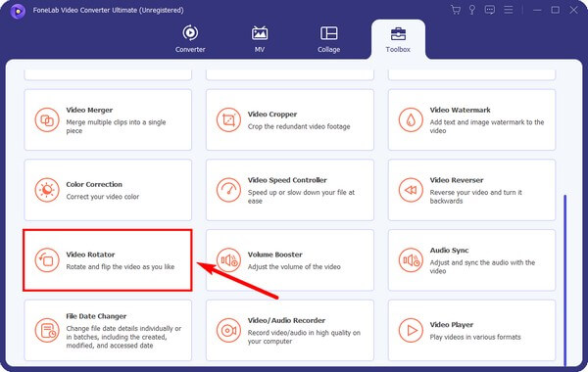Close the FoneLab Video Converter window
Image resolution: width=588 pixels, height=372 pixels.
(x=573, y=10)
